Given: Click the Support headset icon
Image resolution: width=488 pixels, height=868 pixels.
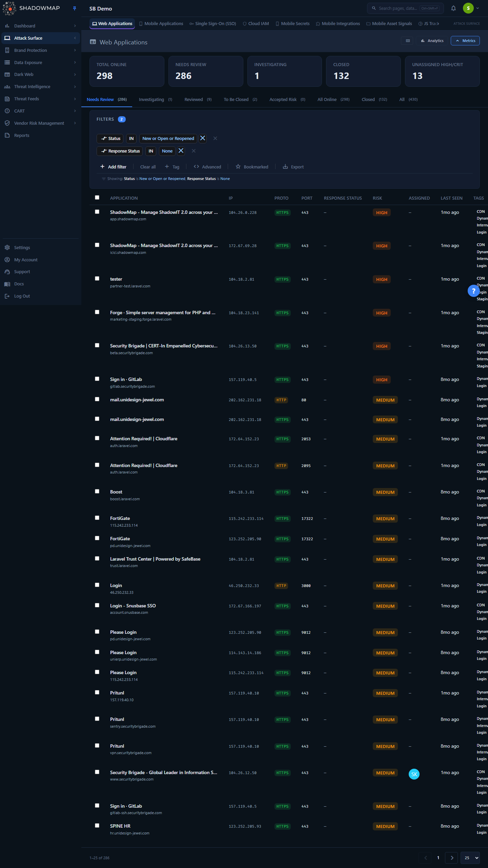Looking at the screenshot, I should point(7,272).
